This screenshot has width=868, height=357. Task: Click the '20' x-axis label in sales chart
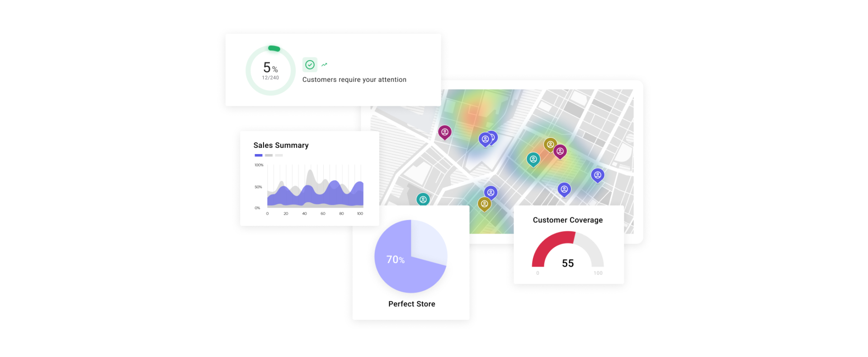(x=286, y=213)
